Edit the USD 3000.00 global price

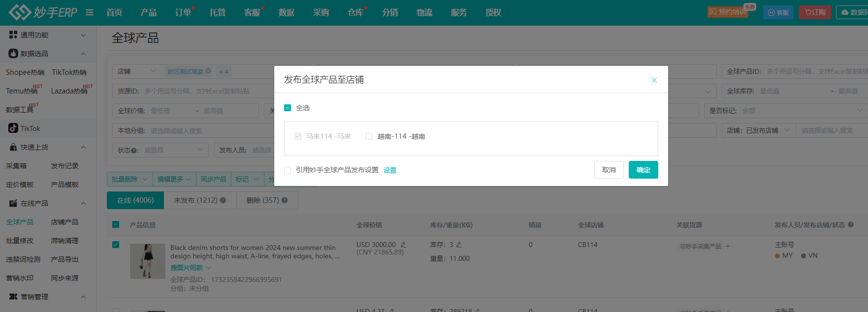[x=403, y=245]
